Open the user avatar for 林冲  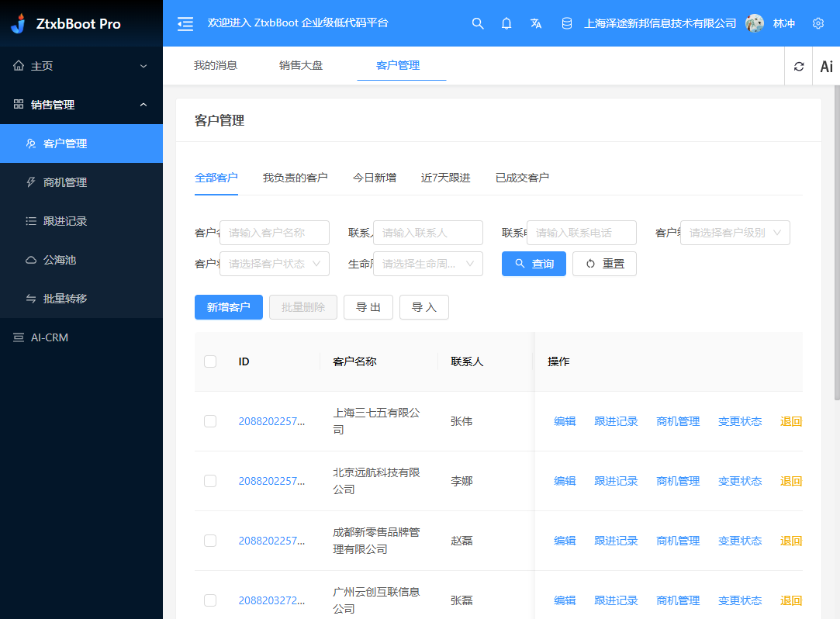point(755,23)
